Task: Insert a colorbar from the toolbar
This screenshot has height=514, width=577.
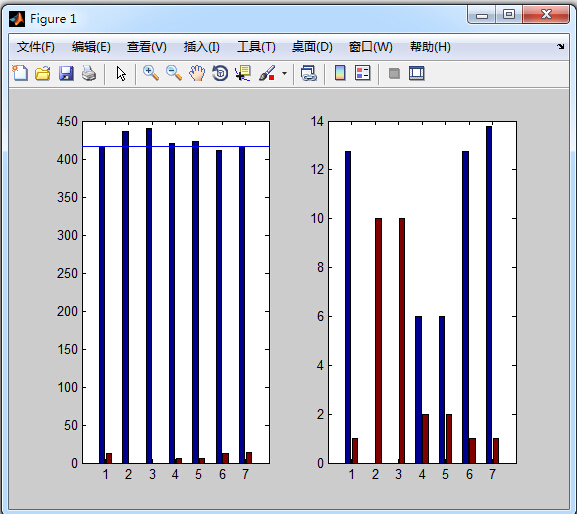Action: [340, 73]
